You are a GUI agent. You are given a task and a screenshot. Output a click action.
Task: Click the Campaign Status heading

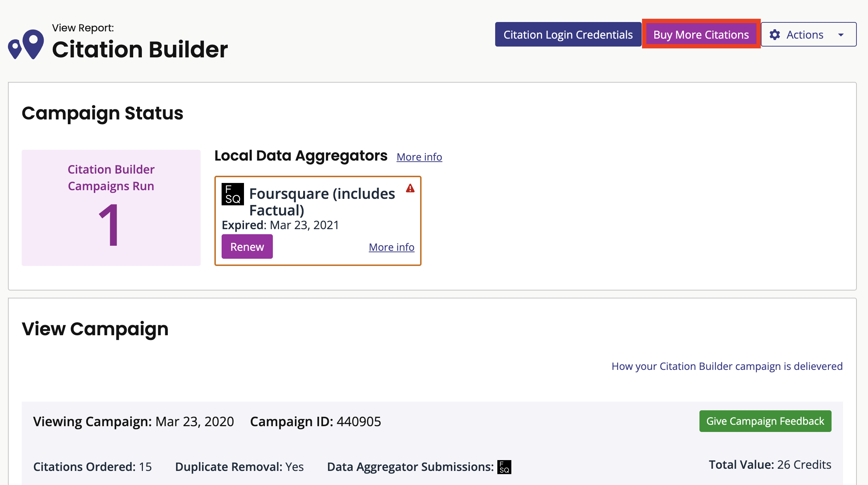(102, 113)
